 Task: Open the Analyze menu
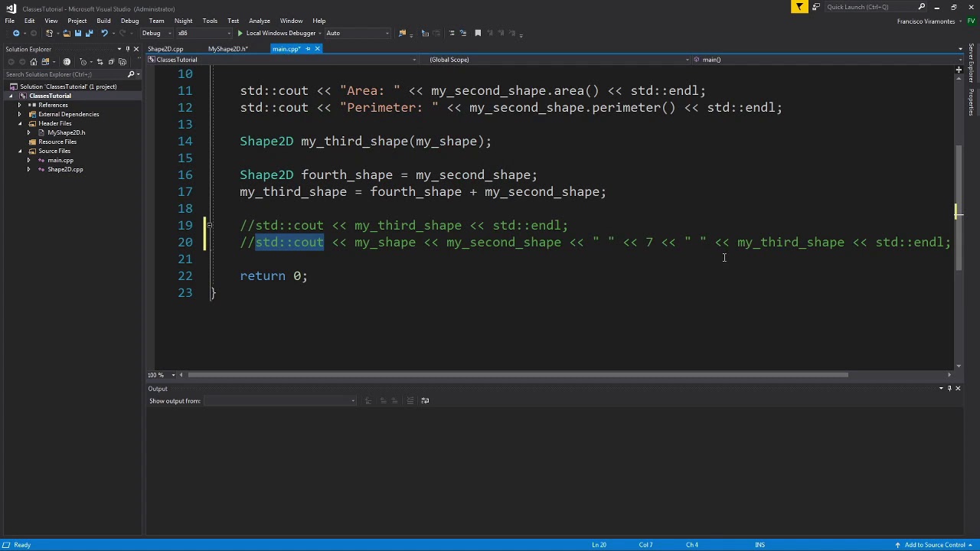(x=259, y=21)
